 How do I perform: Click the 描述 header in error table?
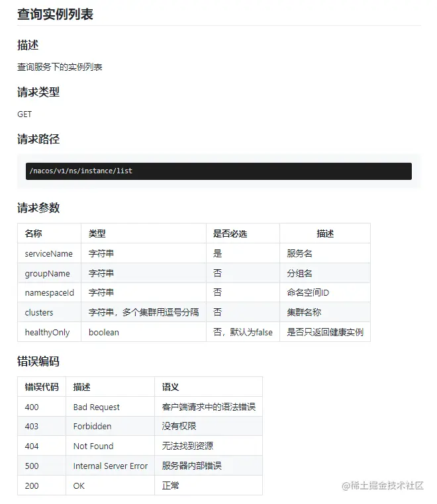tap(81, 387)
